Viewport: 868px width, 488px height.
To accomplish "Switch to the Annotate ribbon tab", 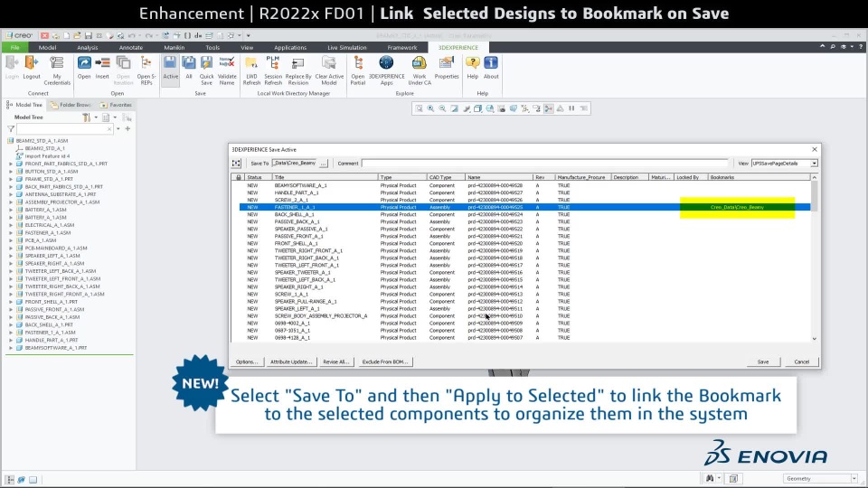I will coord(130,48).
